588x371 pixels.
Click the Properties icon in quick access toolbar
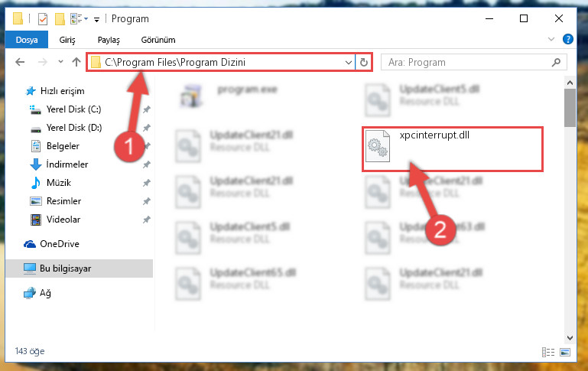click(43, 19)
